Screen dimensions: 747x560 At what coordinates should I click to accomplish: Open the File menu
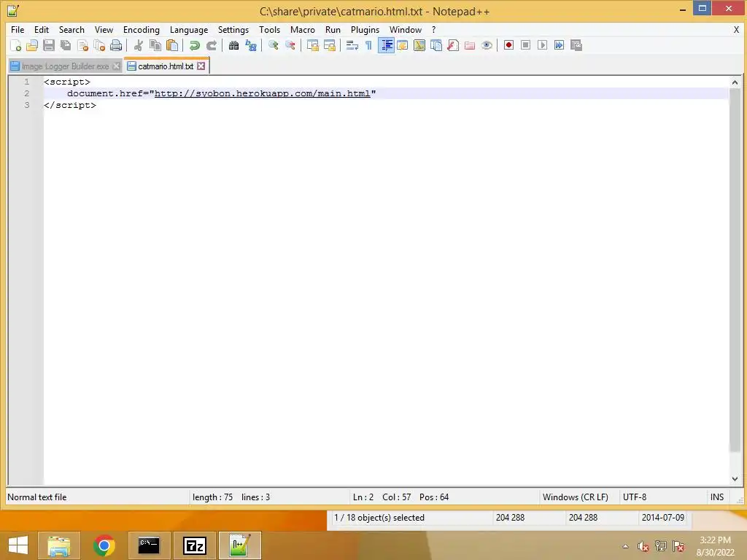(x=18, y=29)
